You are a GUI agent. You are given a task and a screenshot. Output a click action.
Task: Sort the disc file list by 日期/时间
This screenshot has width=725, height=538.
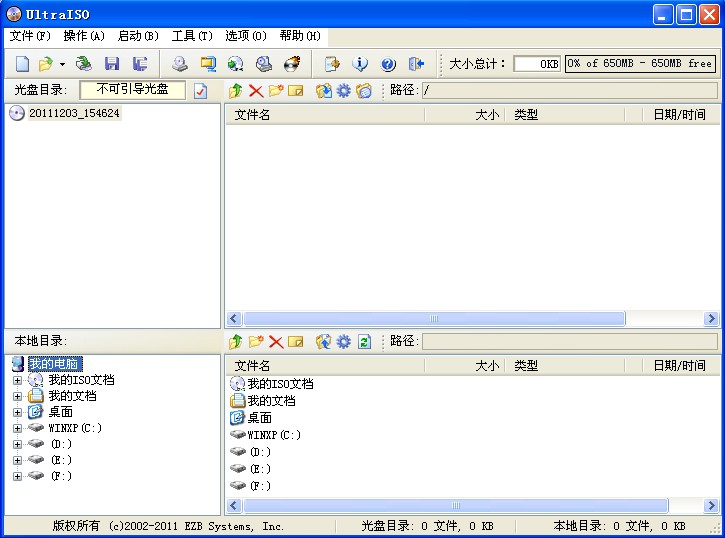680,115
